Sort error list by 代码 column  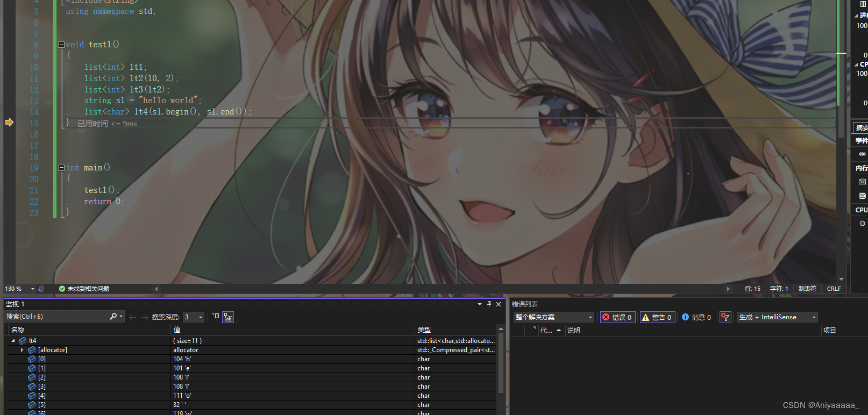(x=550, y=331)
